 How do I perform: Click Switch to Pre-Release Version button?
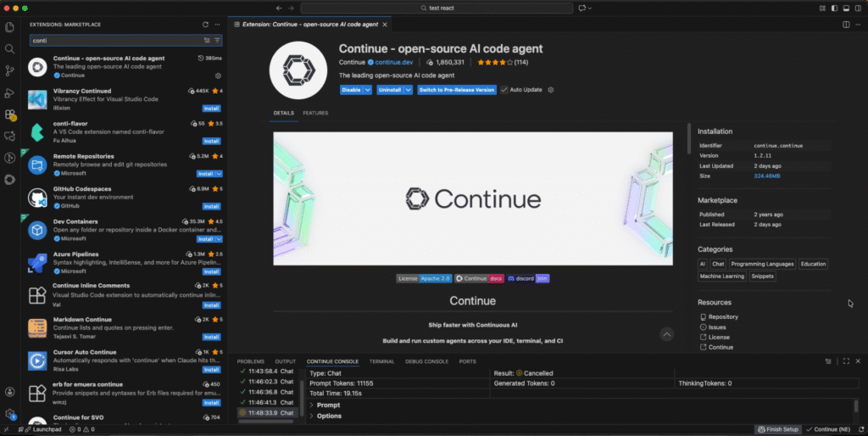pyautogui.click(x=456, y=89)
